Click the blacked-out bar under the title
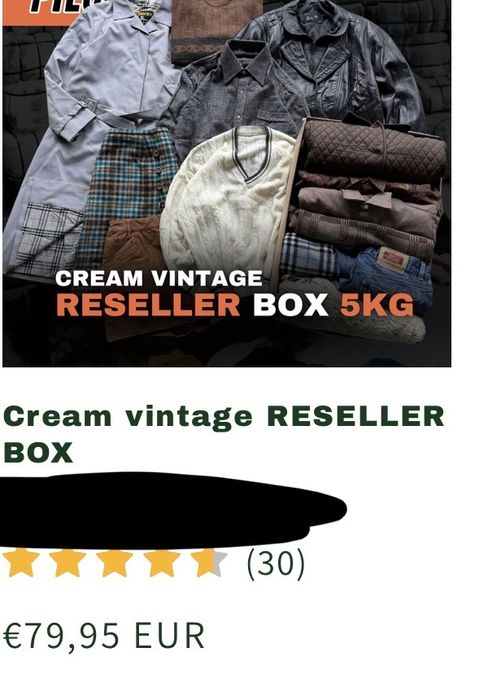The width and height of the screenshot is (488, 699). point(174,510)
